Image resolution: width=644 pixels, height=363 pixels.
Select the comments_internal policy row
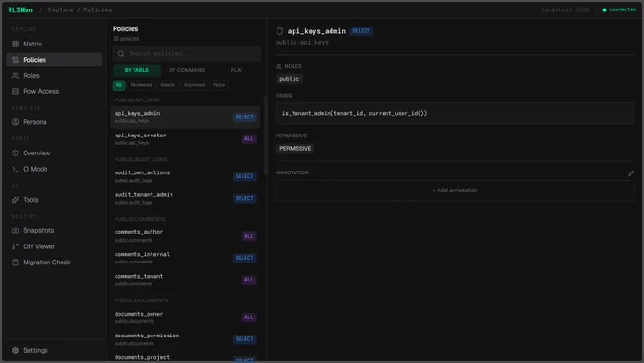coord(186,258)
